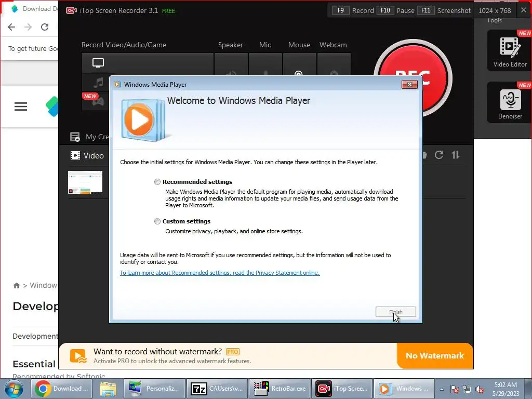Show hidden system tray icons
This screenshot has height=399, width=532.
(x=442, y=389)
